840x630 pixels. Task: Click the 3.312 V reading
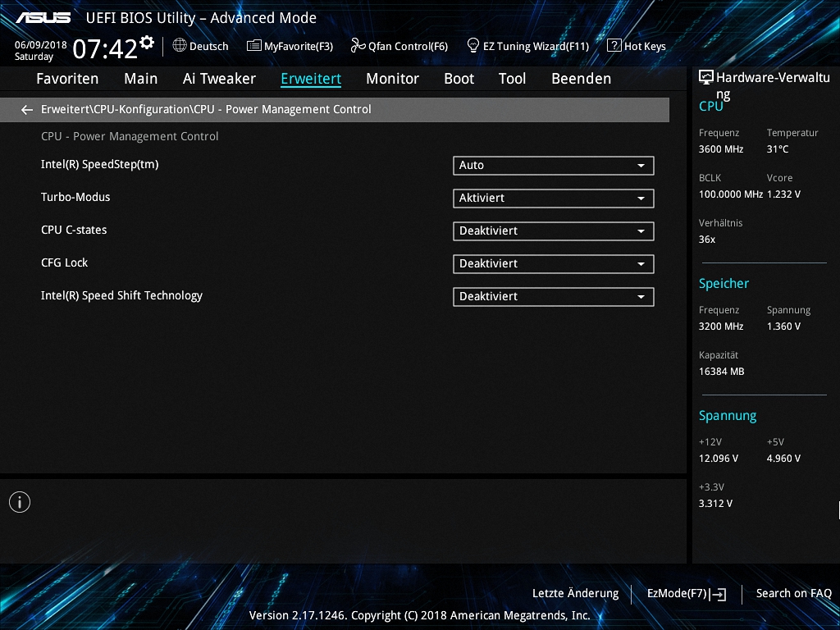coord(715,504)
